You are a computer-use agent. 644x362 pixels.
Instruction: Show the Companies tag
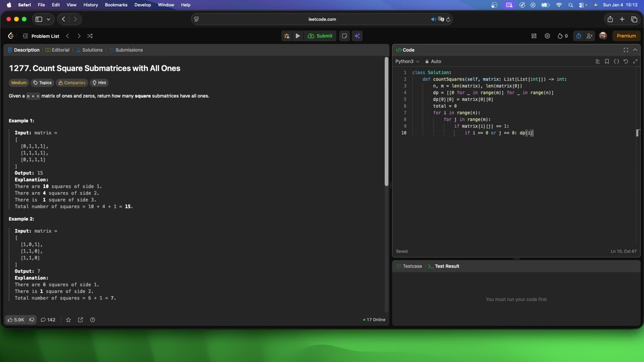point(72,82)
